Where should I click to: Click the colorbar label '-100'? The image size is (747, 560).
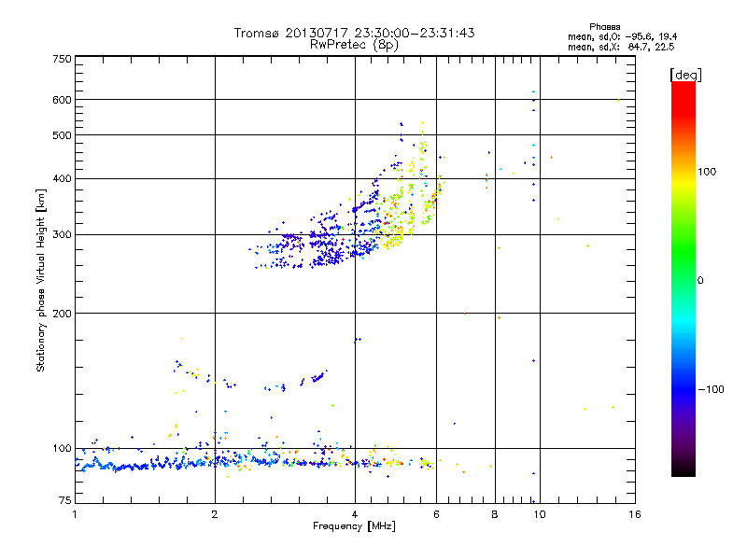[711, 389]
